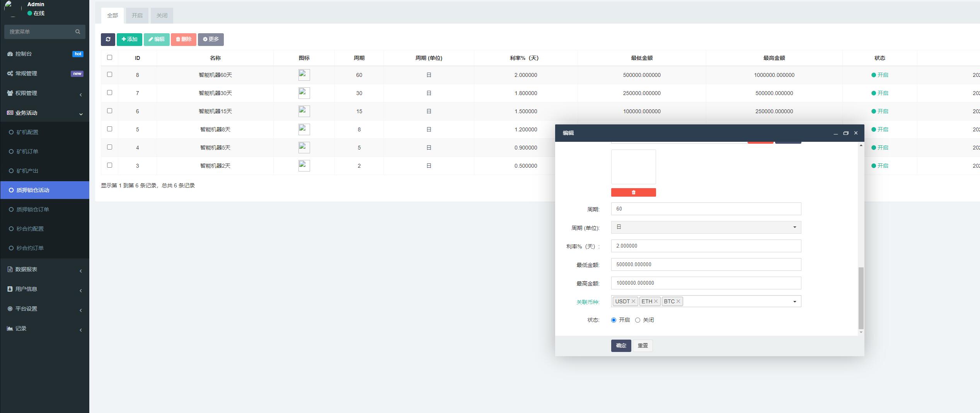980x413 pixels.
Task: Remove the ETH currency tag
Action: coord(656,301)
